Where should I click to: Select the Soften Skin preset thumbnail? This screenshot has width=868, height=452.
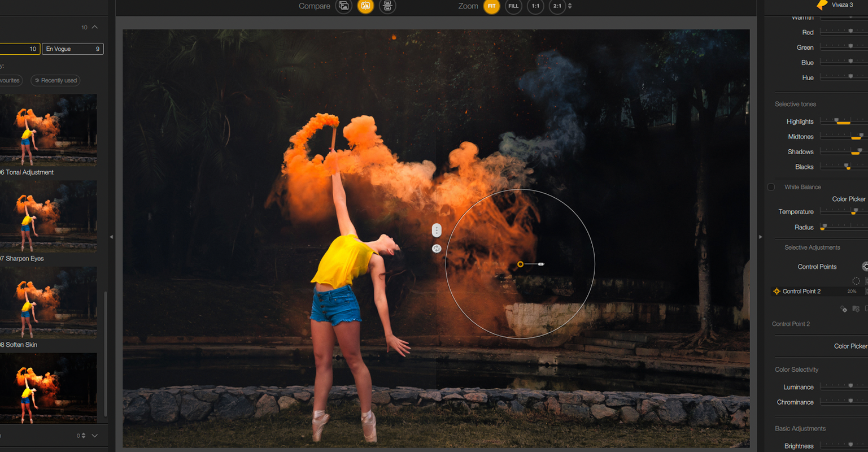pyautogui.click(x=49, y=302)
